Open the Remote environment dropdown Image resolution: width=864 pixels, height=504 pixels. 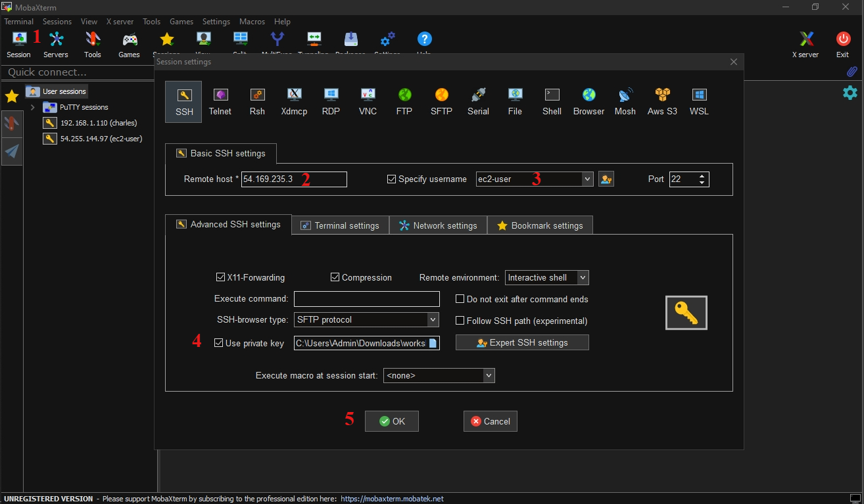(x=583, y=277)
